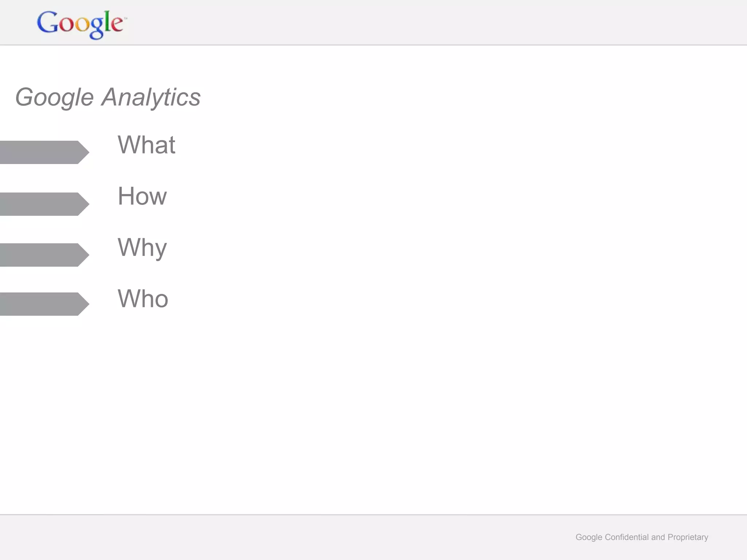747x560 pixels.
Task: Click the first red o in Google logo
Action: pos(66,25)
